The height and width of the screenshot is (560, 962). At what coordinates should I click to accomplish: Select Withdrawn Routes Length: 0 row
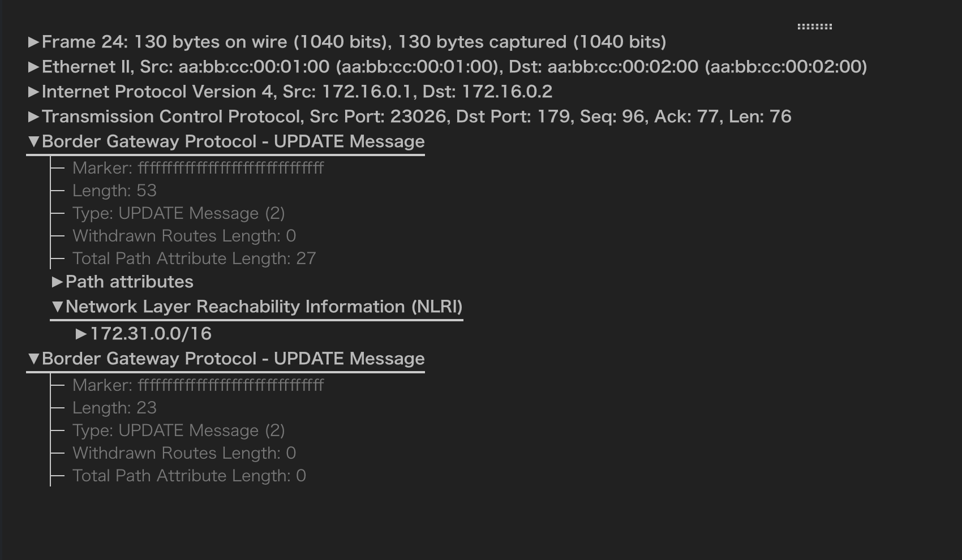click(184, 236)
